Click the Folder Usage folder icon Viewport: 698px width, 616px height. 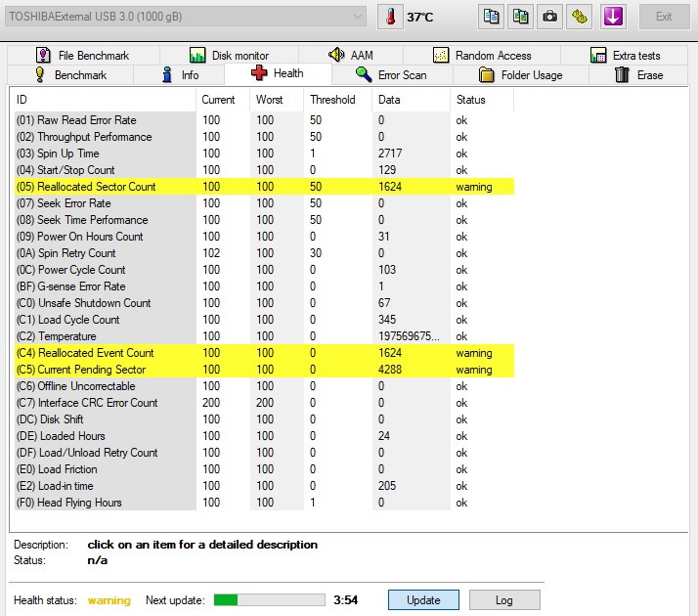point(487,74)
